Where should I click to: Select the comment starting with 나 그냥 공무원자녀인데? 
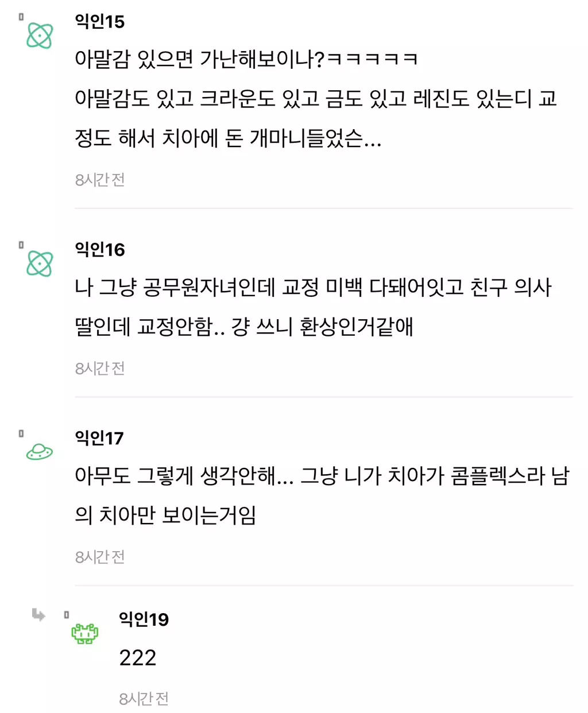point(312,307)
